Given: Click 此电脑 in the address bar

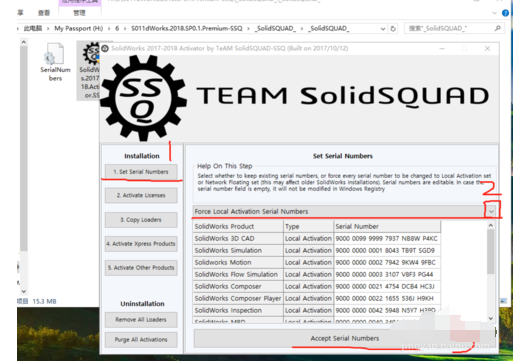Looking at the screenshot, I should pyautogui.click(x=33, y=28).
